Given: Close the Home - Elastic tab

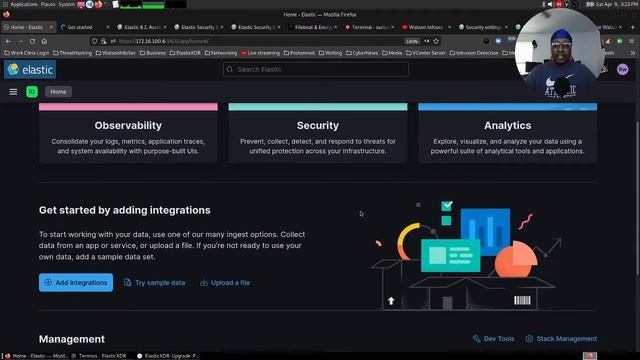Looking at the screenshot, I should 51,27.
